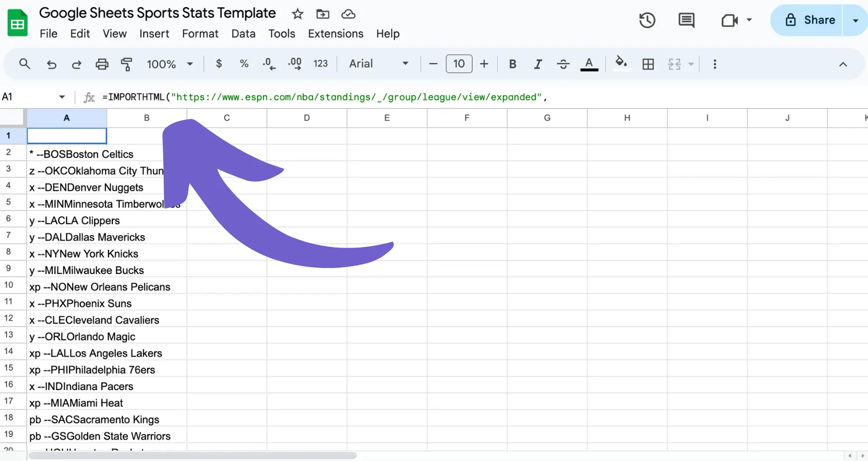Open the Share options dropdown arrow

[855, 20]
